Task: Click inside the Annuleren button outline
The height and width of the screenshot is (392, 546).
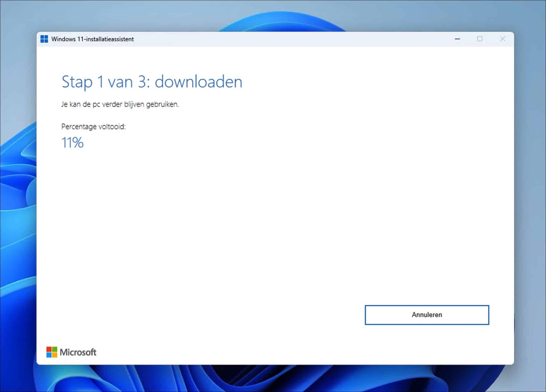Action: 427,315
